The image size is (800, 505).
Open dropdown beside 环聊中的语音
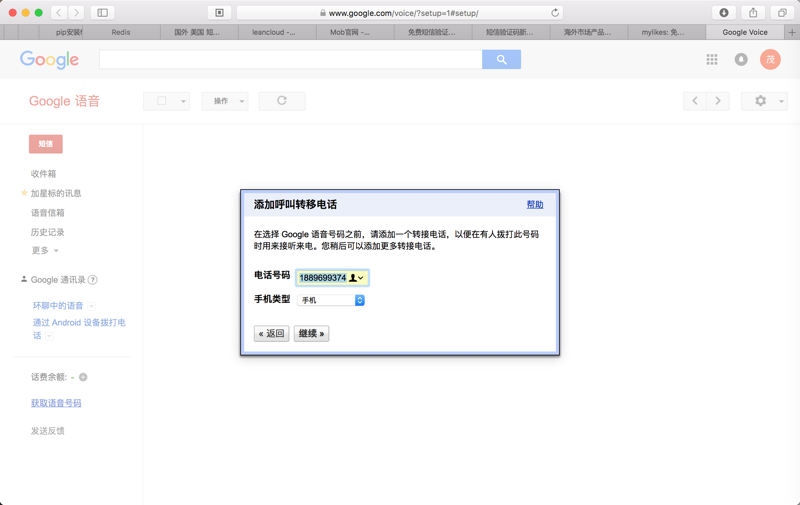pyautogui.click(x=92, y=306)
